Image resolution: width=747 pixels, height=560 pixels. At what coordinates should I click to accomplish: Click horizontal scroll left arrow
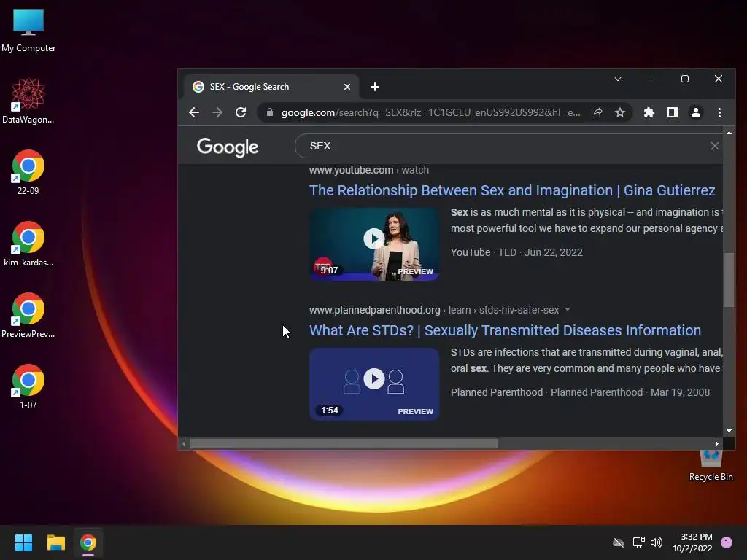(x=184, y=444)
